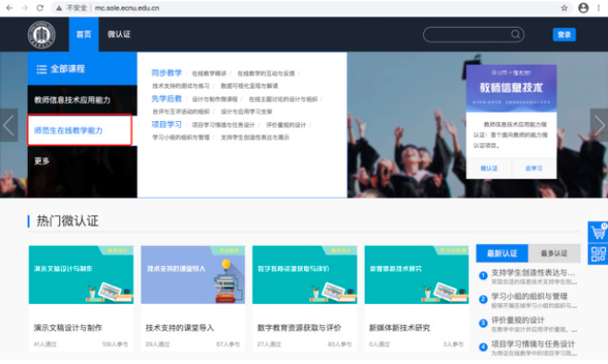Screen dimensions: 608x364
Task: Open ranked item 3 评价量规的设计
Action: pos(517,320)
